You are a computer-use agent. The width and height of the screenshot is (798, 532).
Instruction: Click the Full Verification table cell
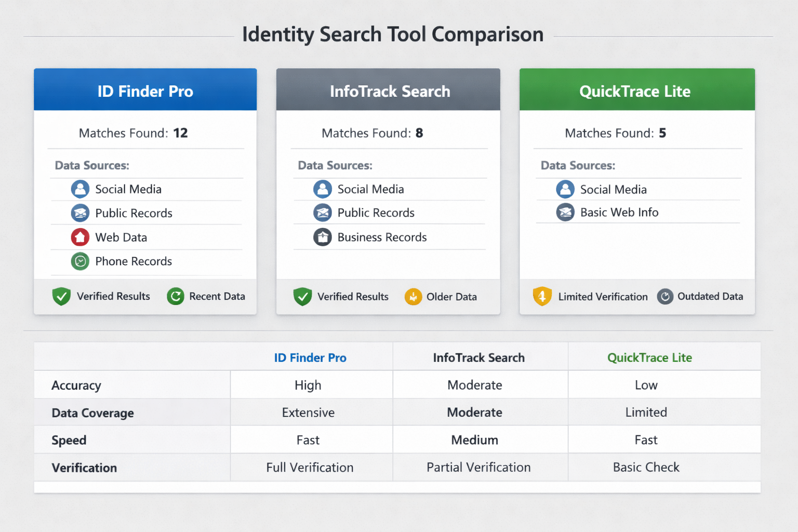(x=310, y=468)
